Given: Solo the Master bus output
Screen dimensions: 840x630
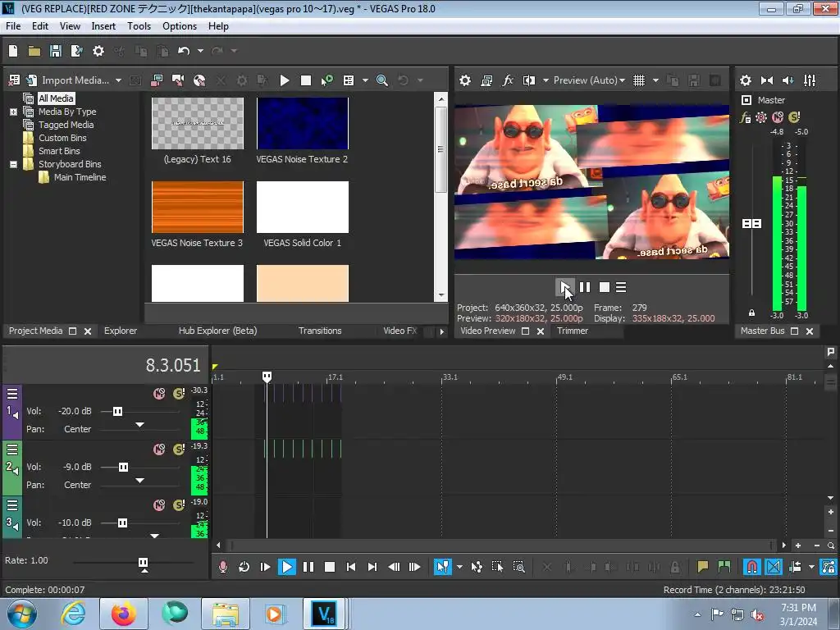Looking at the screenshot, I should click(x=794, y=117).
